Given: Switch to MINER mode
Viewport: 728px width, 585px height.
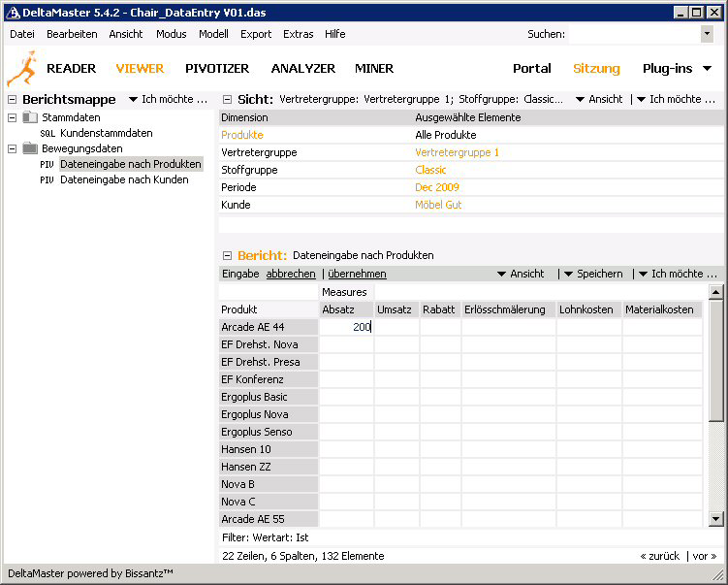Looking at the screenshot, I should click(374, 68).
